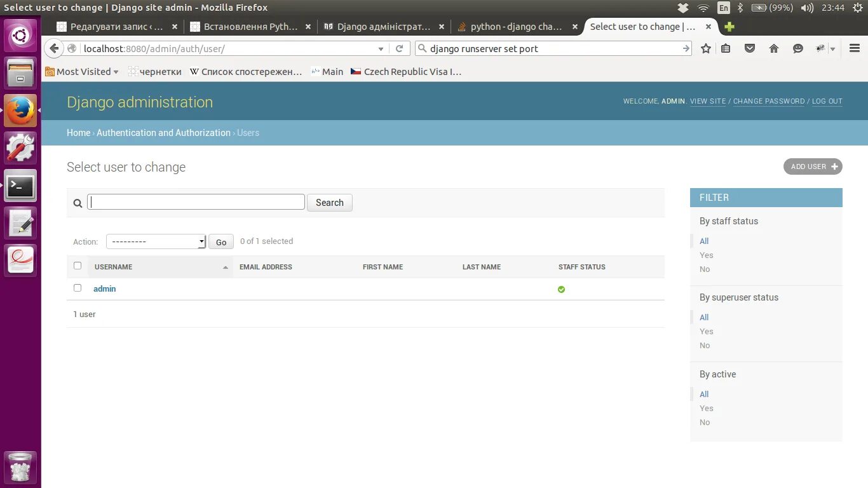The height and width of the screenshot is (488, 868).
Task: Expand the Most Visited bookmarks dropdown
Action: pyautogui.click(x=116, y=72)
